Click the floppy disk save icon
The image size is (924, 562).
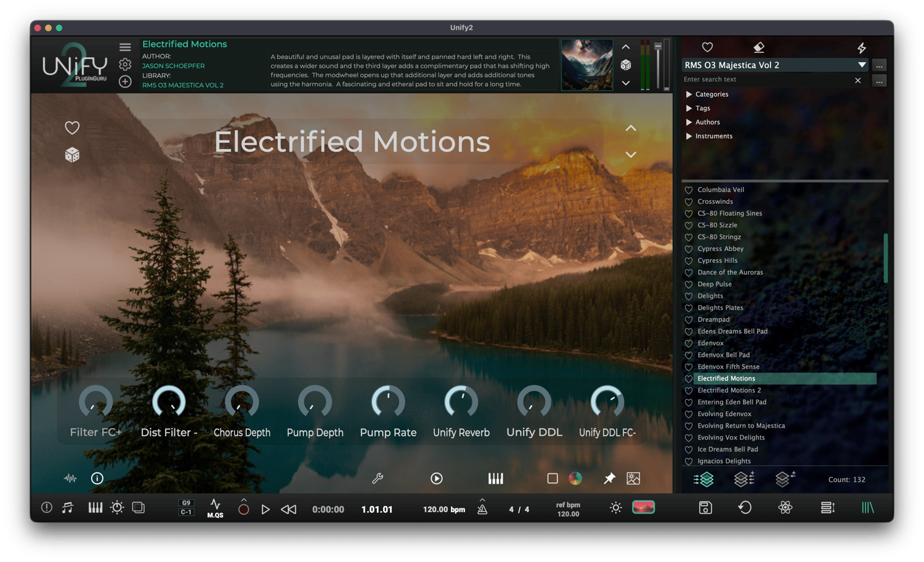coord(705,508)
